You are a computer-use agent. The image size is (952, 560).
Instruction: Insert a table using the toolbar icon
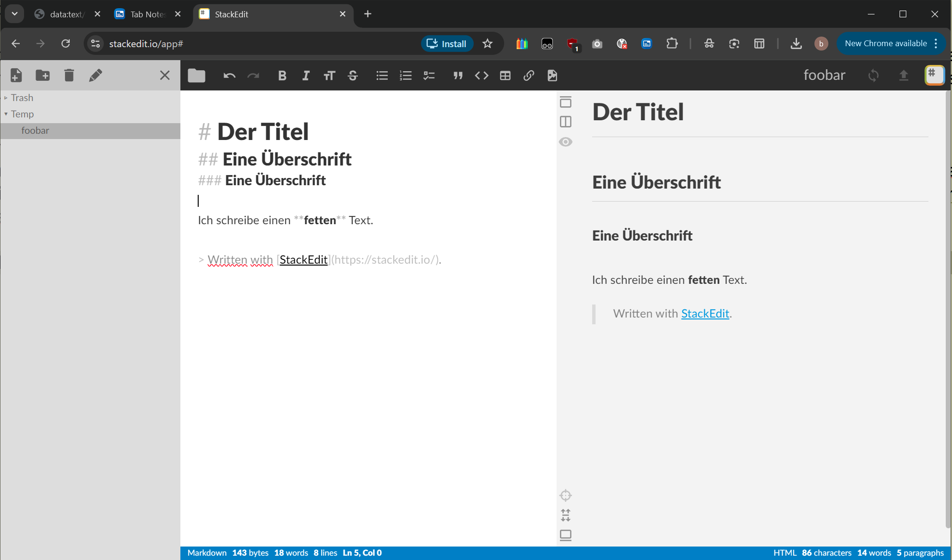coord(505,76)
